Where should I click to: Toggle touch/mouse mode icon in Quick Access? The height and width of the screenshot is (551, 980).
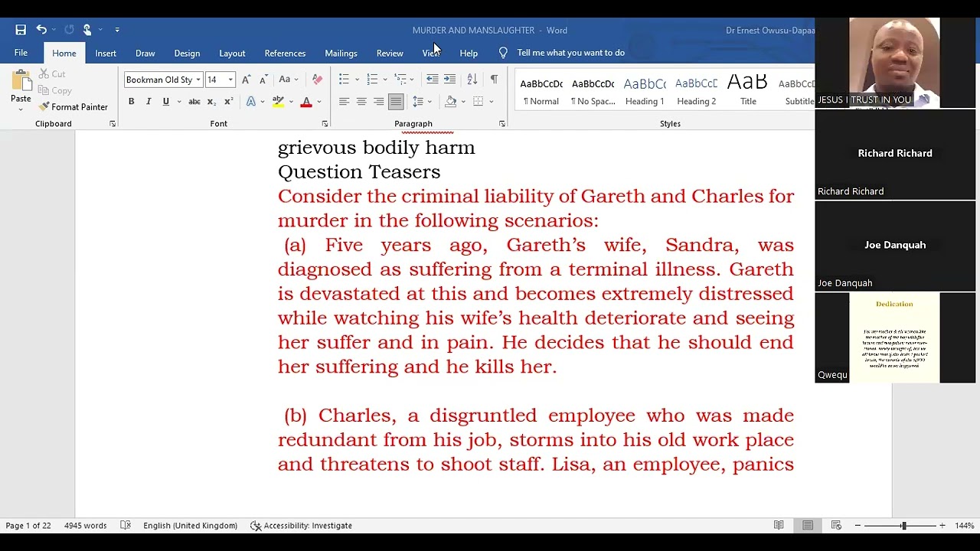pyautogui.click(x=87, y=30)
